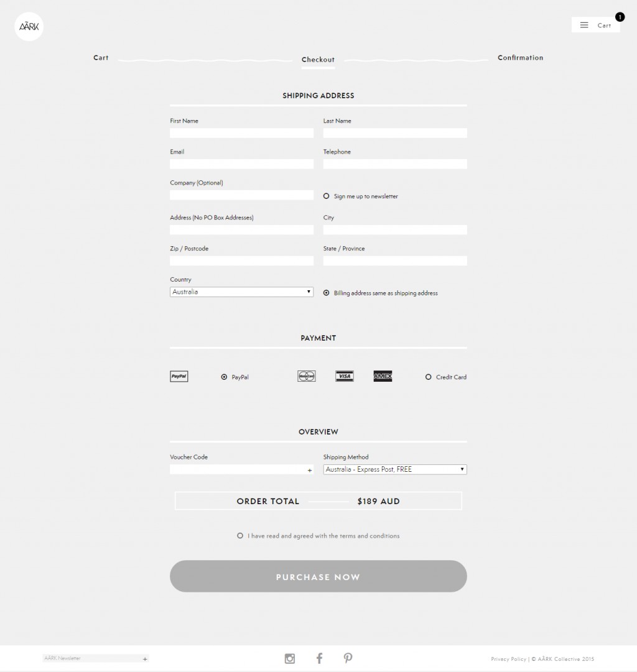Open AĀRK's Instagram page
This screenshot has width=637, height=672.
pos(289,658)
